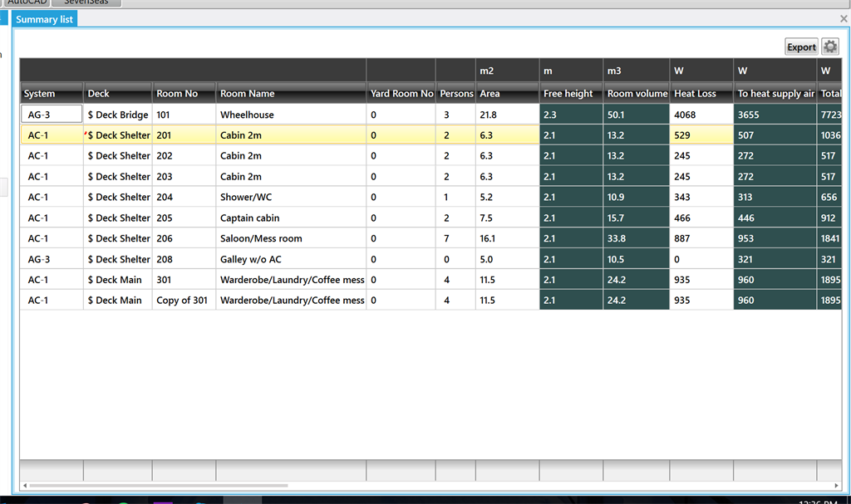Click heat loss value 466

[701, 218]
